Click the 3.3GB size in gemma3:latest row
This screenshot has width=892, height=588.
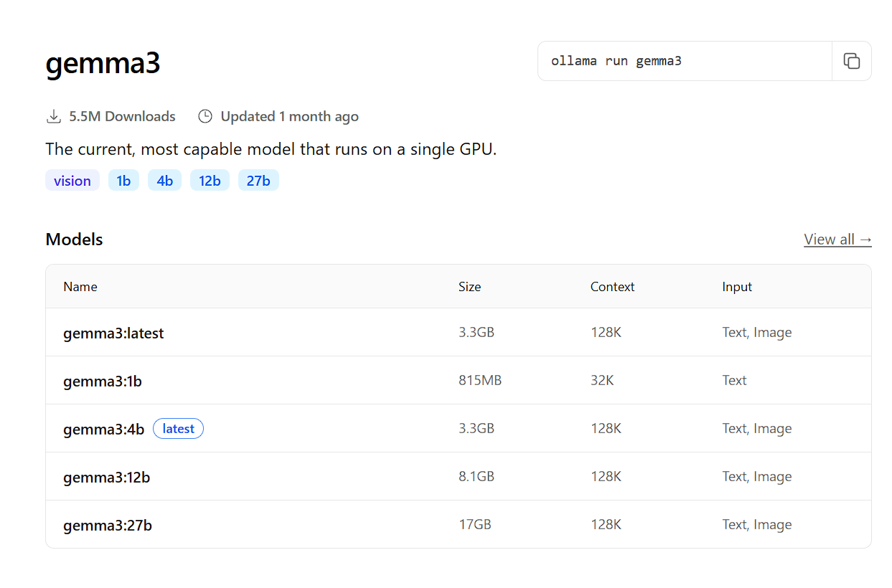(x=476, y=333)
